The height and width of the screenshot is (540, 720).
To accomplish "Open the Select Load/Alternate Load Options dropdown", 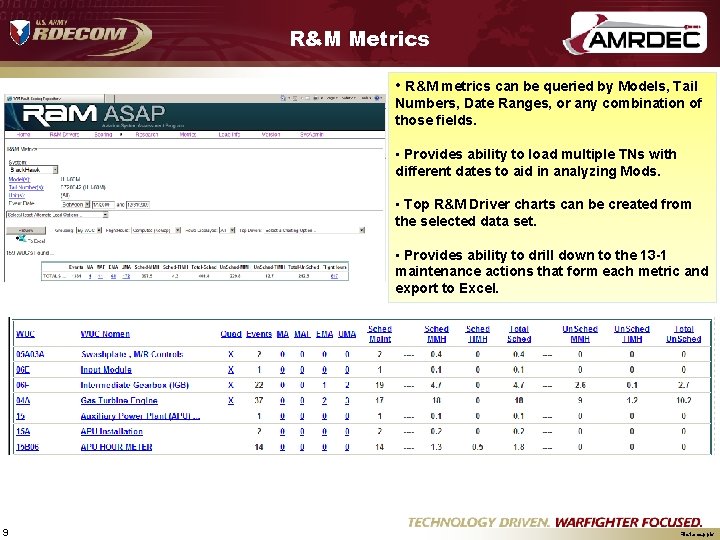I will pyautogui.click(x=57, y=215).
